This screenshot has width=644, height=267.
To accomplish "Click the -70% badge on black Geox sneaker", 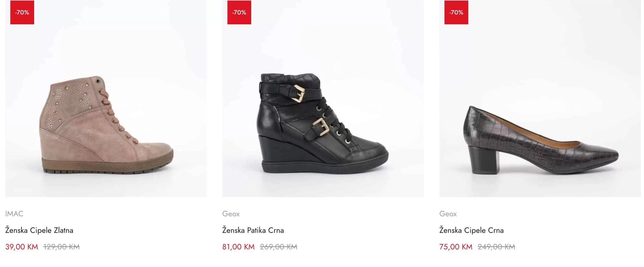I will tap(239, 12).
